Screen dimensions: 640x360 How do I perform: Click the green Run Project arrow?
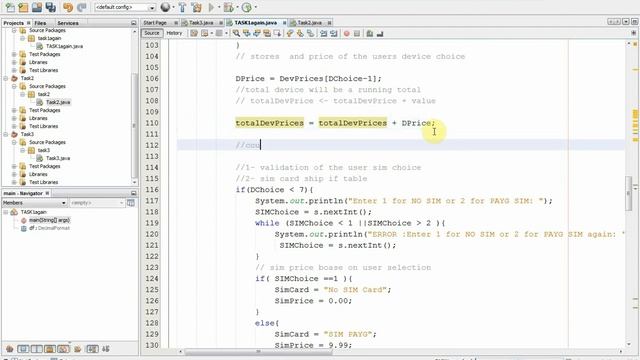[211, 7]
